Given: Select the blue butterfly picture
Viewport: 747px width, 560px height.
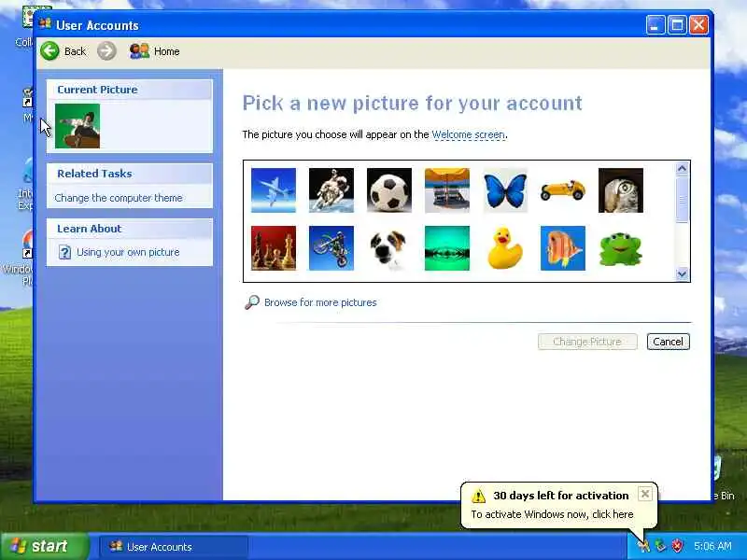Looking at the screenshot, I should (505, 190).
